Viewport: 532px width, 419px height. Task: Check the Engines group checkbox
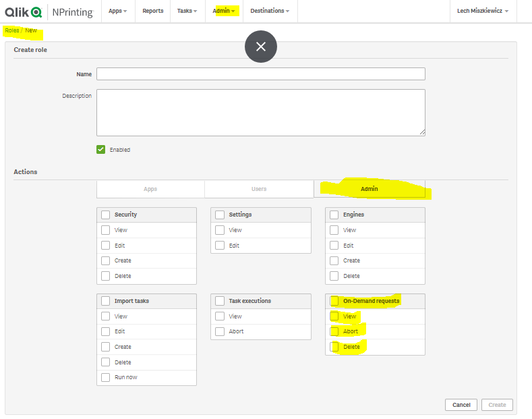(x=334, y=215)
